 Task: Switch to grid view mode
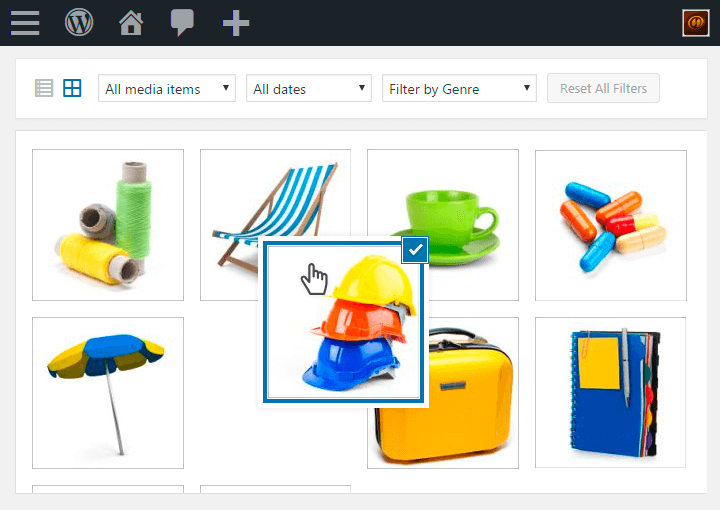(72, 88)
